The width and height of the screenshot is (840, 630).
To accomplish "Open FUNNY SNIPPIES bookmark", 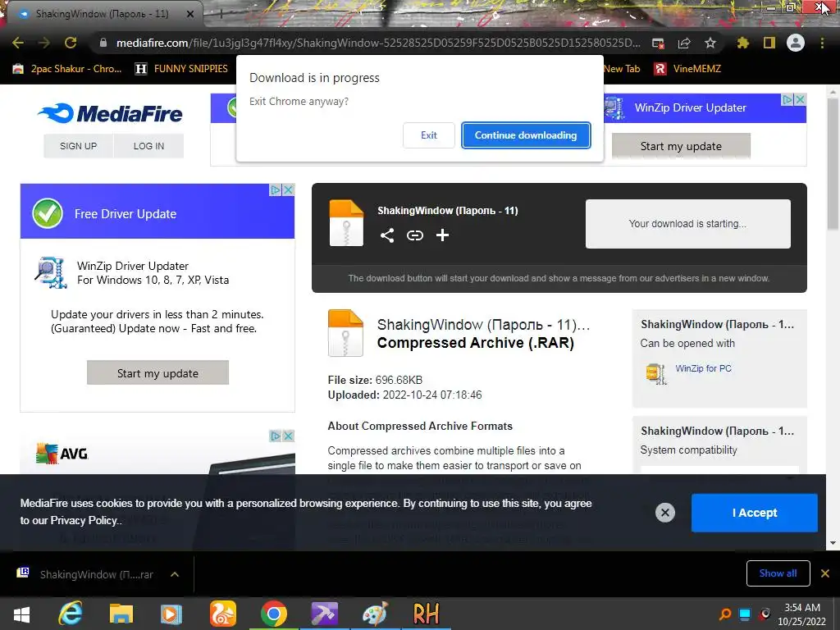I will [181, 69].
